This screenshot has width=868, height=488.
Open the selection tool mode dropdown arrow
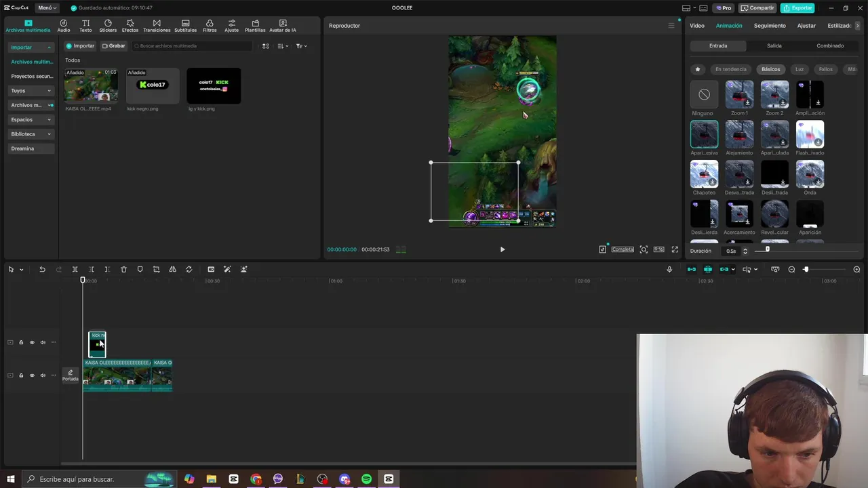pyautogui.click(x=21, y=270)
